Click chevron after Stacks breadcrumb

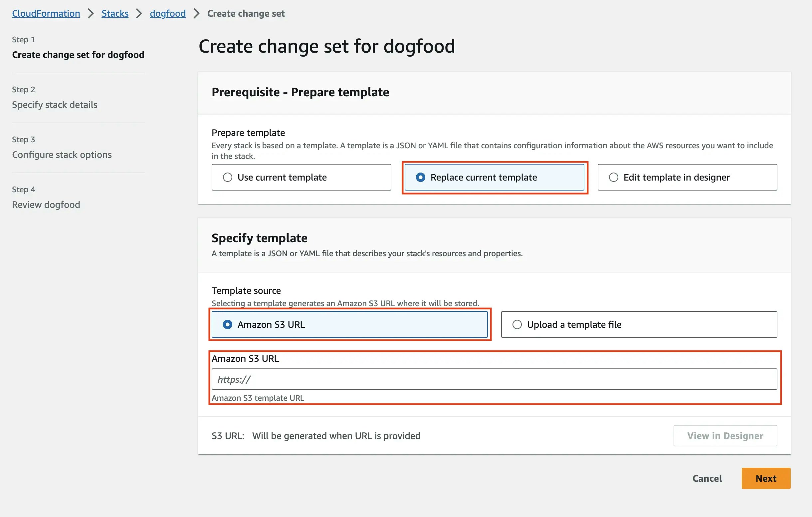click(x=139, y=14)
